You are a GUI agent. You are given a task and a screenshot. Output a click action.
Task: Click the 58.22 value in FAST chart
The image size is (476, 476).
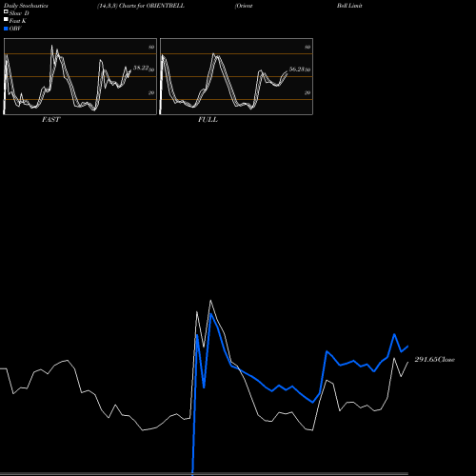click(141, 68)
